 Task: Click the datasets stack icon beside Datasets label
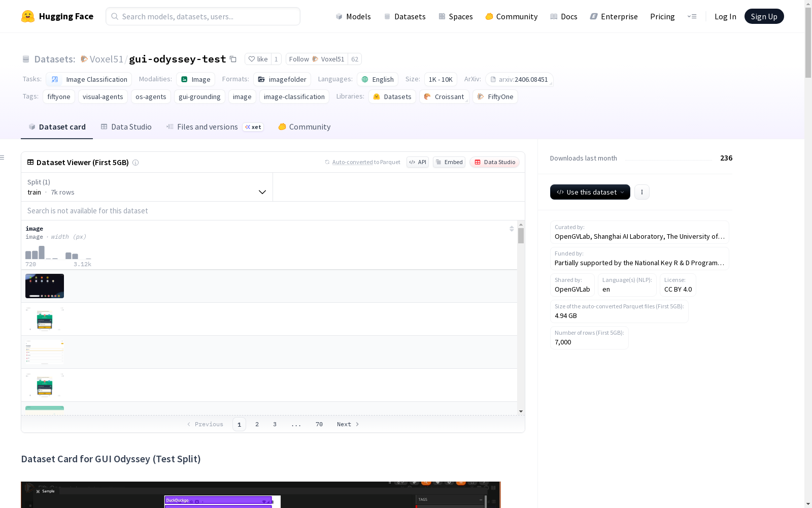pyautogui.click(x=26, y=59)
